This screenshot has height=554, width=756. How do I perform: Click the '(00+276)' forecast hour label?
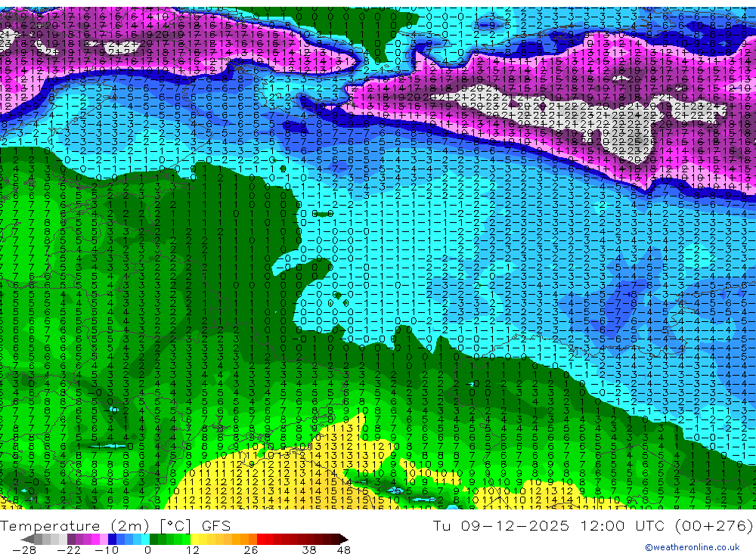click(714, 525)
